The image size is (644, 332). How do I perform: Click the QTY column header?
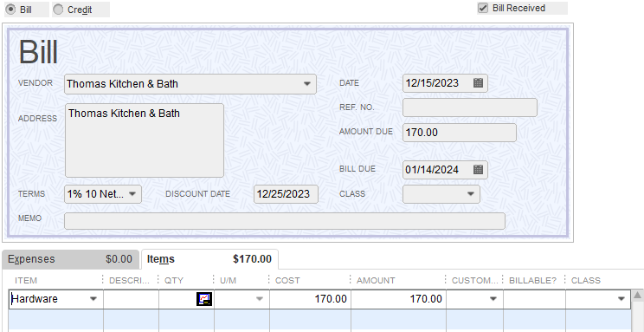point(174,281)
